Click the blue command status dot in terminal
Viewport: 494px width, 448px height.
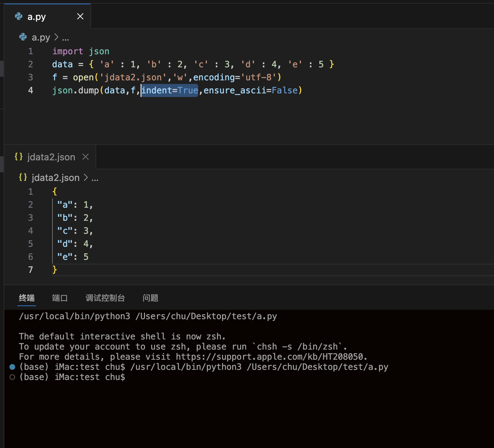pyautogui.click(x=12, y=367)
